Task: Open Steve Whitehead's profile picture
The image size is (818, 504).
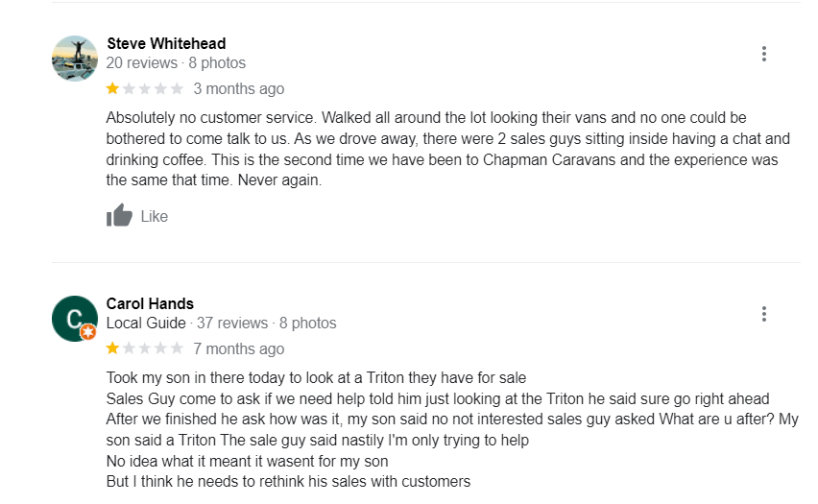Action: tap(74, 59)
